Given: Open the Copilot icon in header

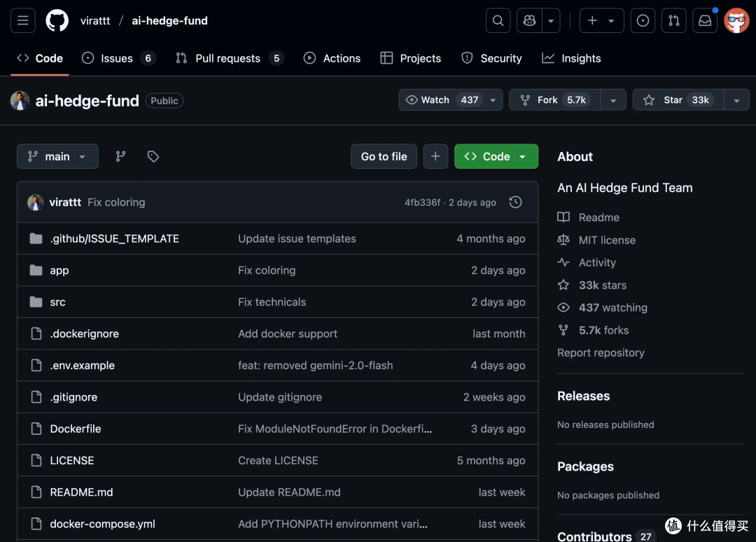Looking at the screenshot, I should (530, 21).
